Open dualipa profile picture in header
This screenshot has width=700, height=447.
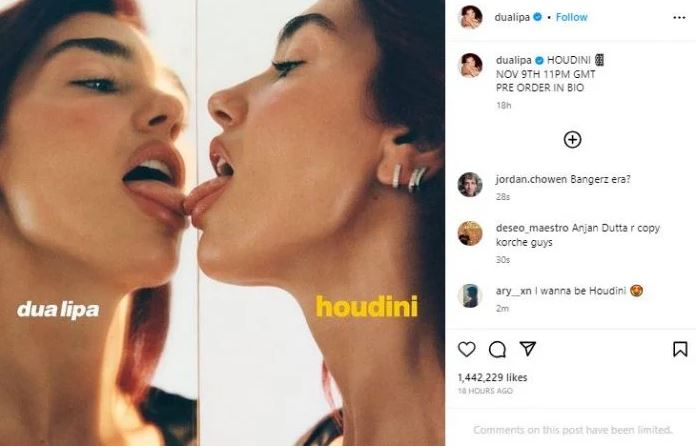(471, 17)
